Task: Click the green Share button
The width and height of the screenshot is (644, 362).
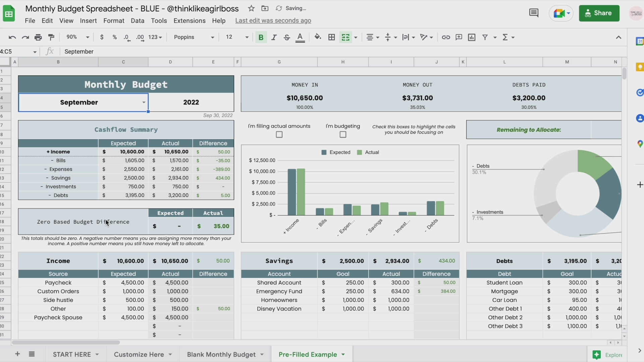Action: tap(599, 13)
